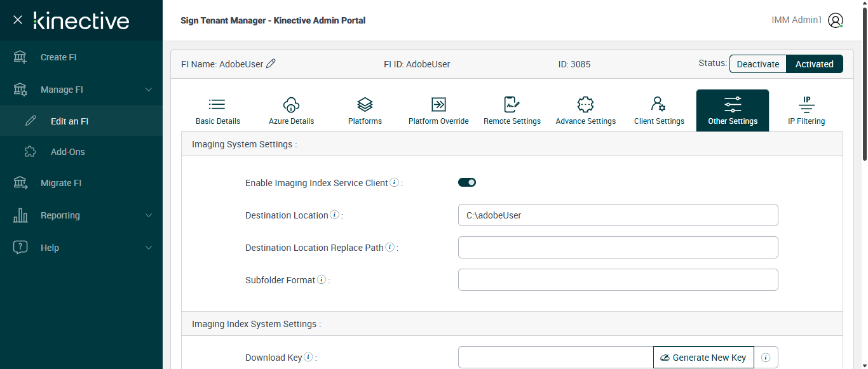Open the user profile avatar icon
This screenshot has width=868, height=369.
click(x=836, y=20)
